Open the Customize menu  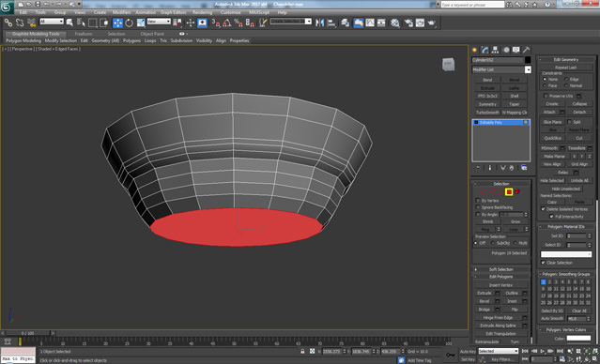(231, 12)
